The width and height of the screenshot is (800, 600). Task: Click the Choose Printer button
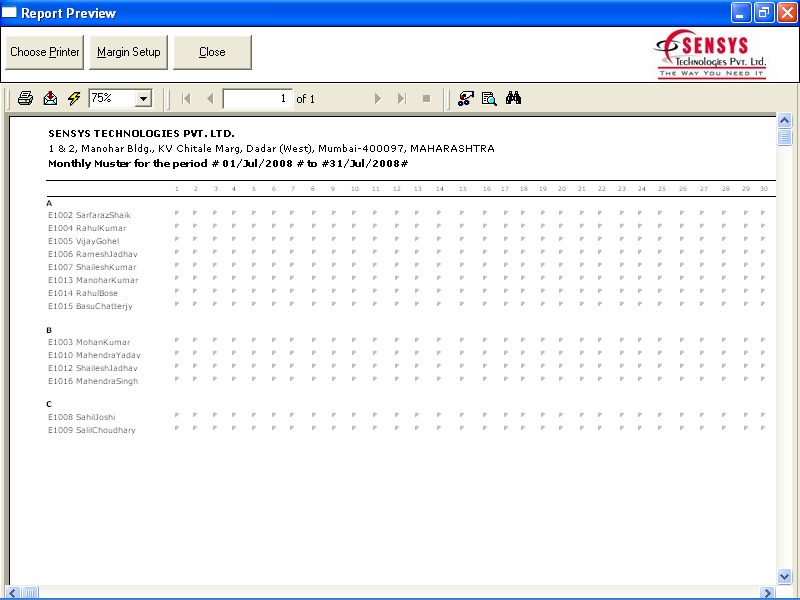click(x=44, y=52)
